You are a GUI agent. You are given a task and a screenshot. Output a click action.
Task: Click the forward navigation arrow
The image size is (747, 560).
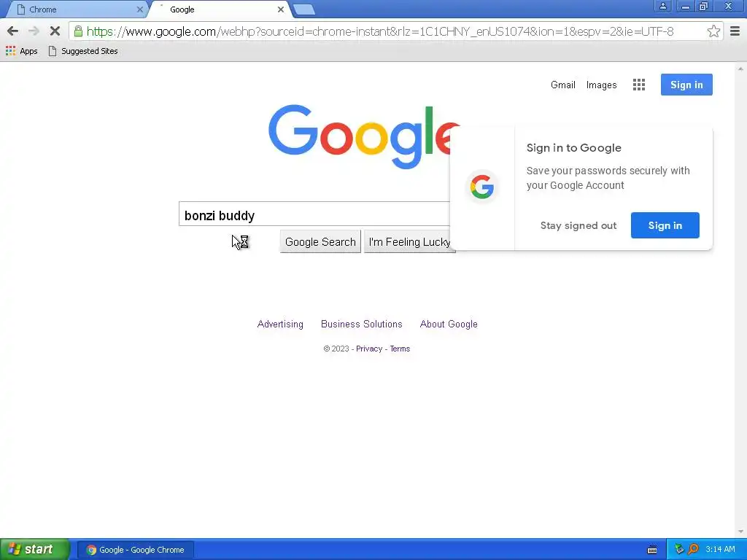click(x=34, y=31)
